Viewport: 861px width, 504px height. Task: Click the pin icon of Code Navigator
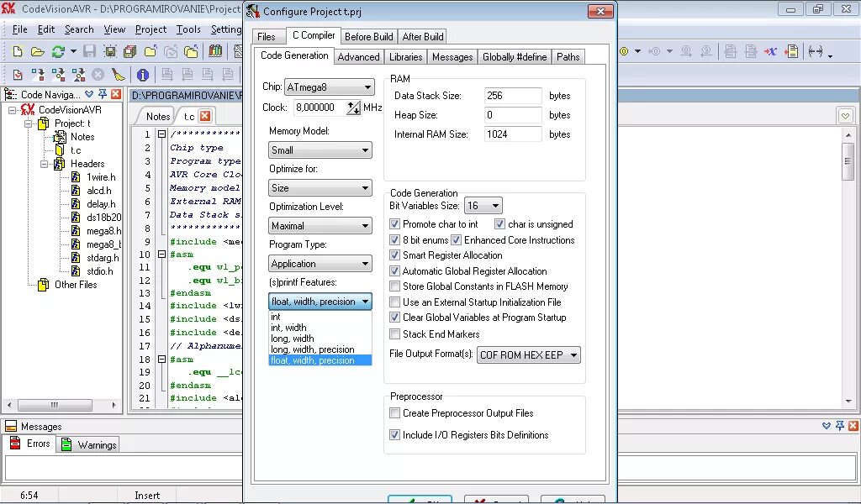102,94
